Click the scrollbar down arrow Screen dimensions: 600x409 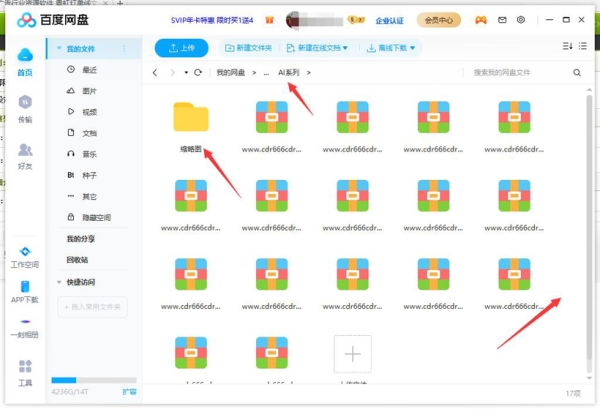(x=589, y=378)
